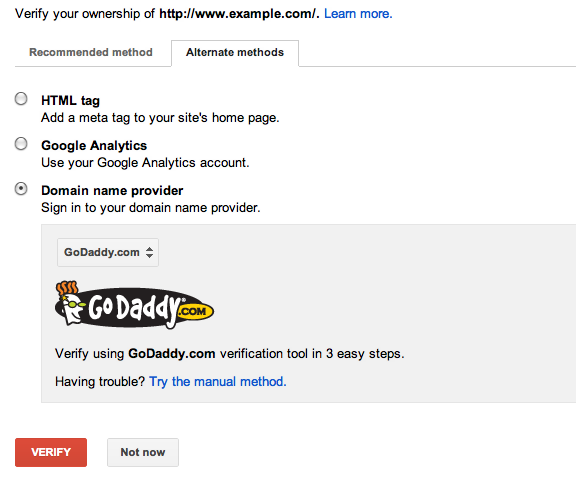Select the Domain name provider radio option
576x485 pixels.
21,189
